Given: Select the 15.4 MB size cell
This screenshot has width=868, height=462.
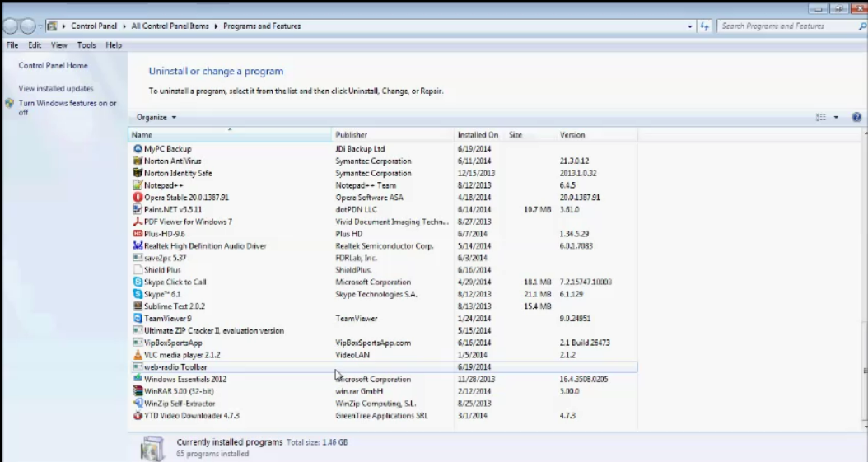Looking at the screenshot, I should coord(538,306).
